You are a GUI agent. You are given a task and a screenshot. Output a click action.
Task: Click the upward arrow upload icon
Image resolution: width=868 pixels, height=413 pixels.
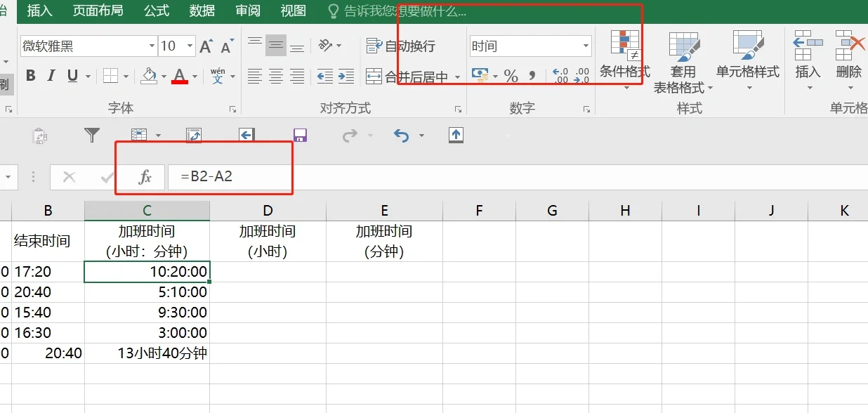click(456, 135)
